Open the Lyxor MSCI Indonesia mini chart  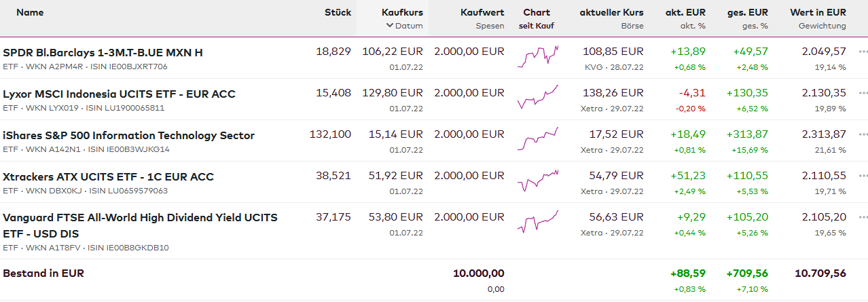pyautogui.click(x=537, y=98)
